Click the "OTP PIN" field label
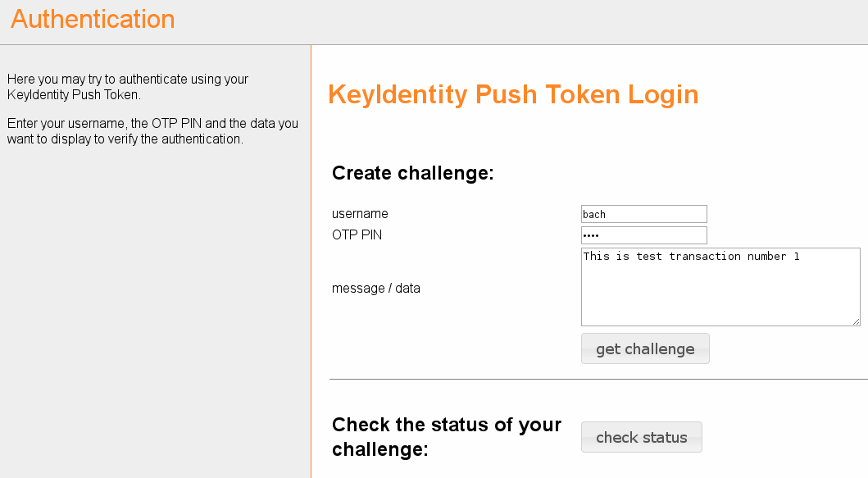 [x=357, y=235]
